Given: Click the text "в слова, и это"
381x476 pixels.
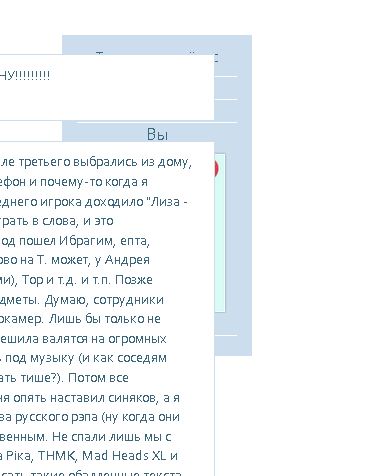Looking at the screenshot, I should [73, 221].
